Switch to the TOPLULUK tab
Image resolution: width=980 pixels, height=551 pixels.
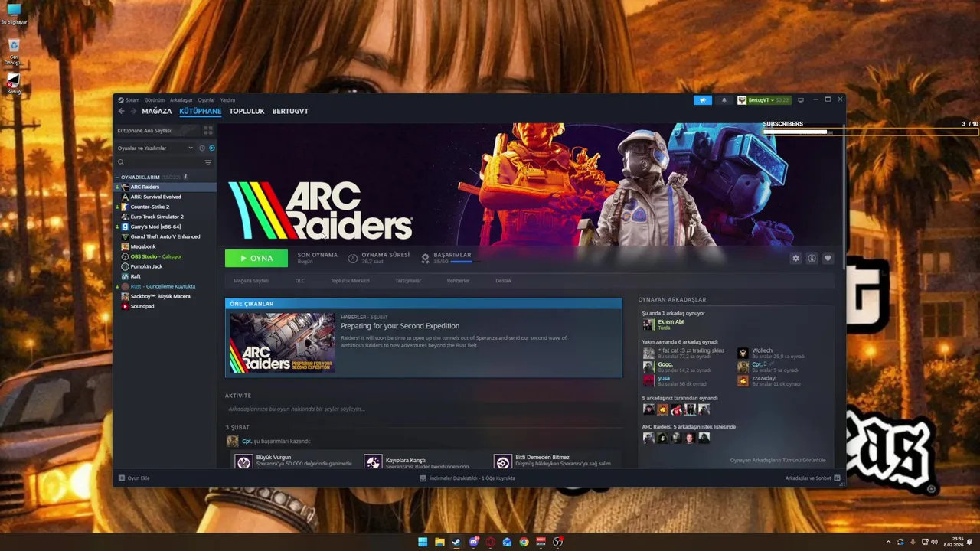(x=247, y=111)
